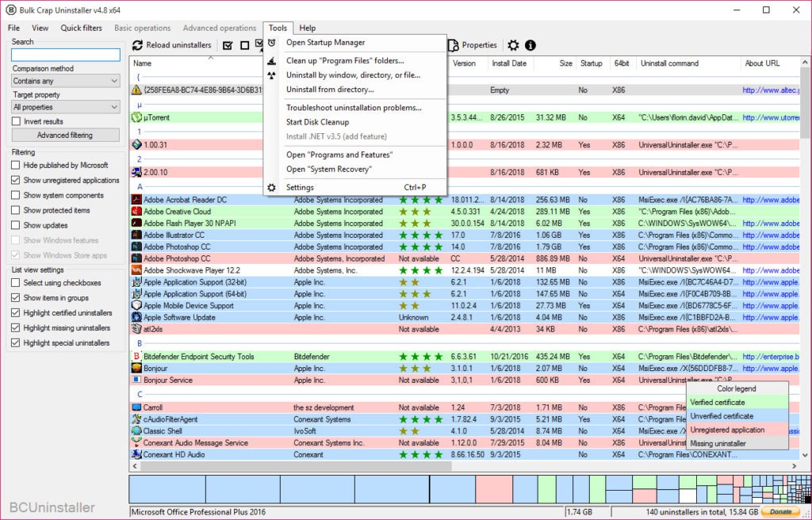Open the Help menu
Viewport: 812px width, 520px height.
click(x=308, y=28)
